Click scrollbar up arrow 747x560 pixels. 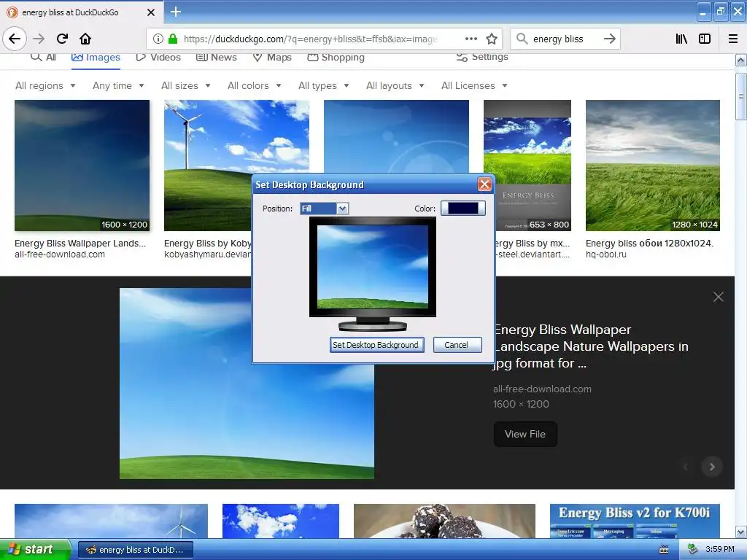click(x=740, y=60)
